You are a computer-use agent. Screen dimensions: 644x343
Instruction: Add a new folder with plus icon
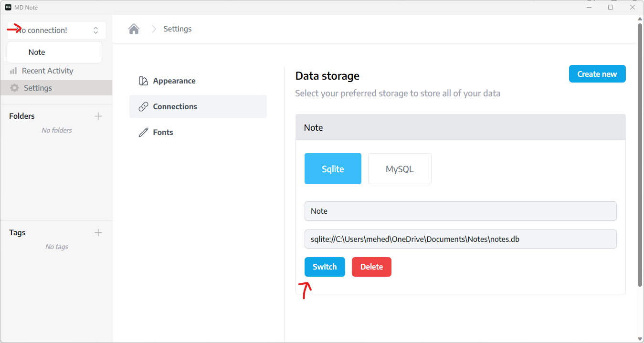pos(98,116)
